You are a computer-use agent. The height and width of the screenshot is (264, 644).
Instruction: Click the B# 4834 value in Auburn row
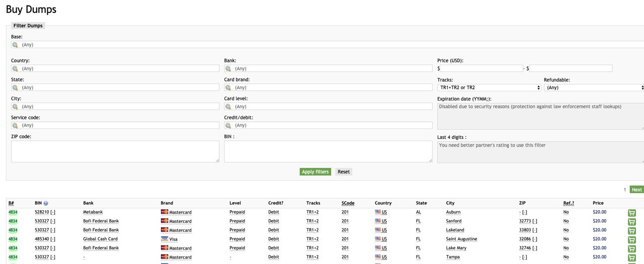click(x=13, y=212)
